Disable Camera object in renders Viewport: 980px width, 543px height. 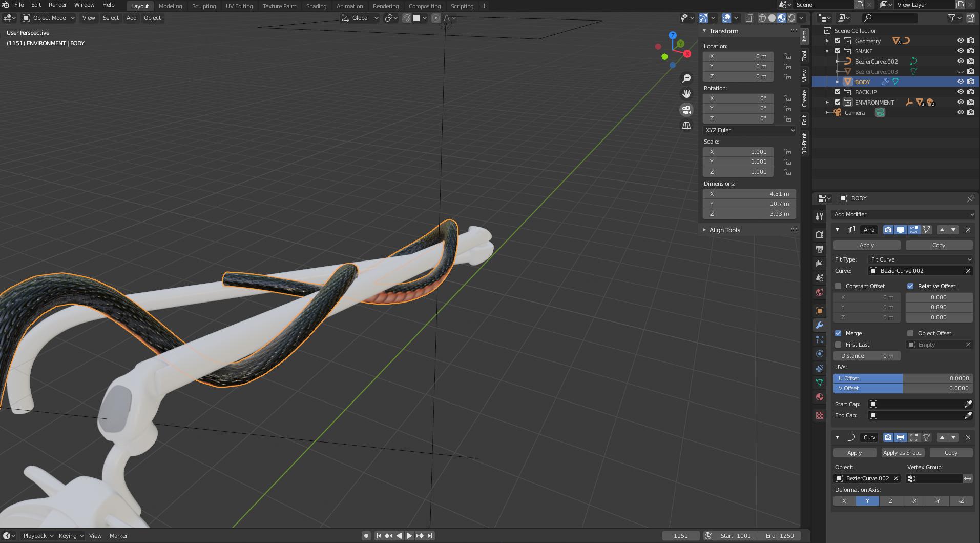click(x=970, y=113)
